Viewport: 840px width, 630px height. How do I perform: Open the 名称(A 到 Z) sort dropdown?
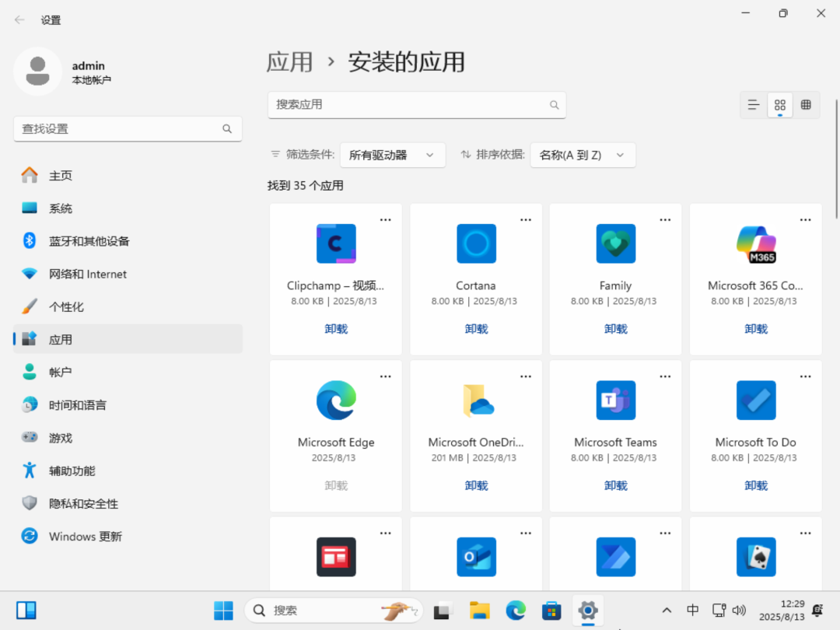point(583,155)
